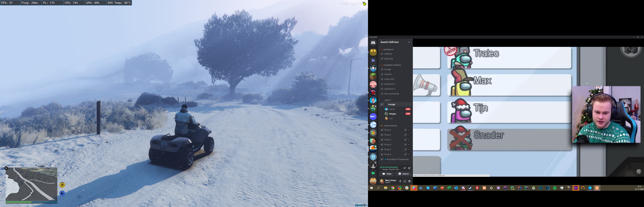Open the bot-commands text channel
The width and height of the screenshot is (644, 207).
click(x=391, y=94)
